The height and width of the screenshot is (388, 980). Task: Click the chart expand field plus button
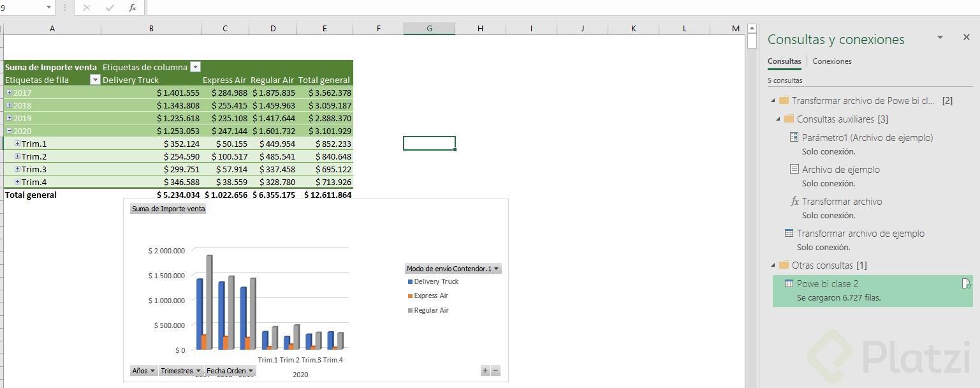click(485, 371)
